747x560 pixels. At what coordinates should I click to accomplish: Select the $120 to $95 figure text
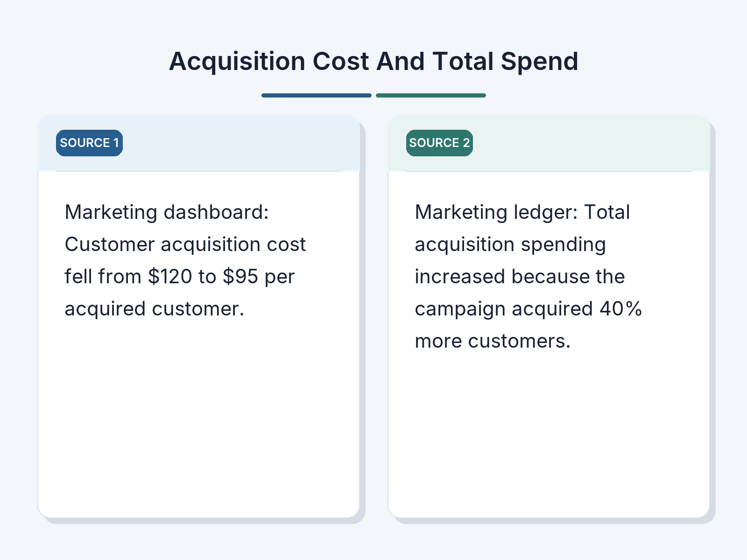point(203,276)
